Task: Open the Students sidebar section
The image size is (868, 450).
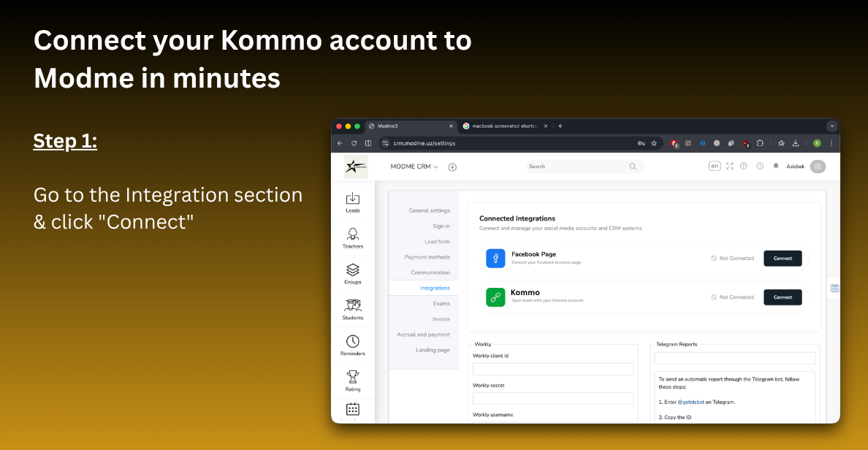Action: click(353, 310)
